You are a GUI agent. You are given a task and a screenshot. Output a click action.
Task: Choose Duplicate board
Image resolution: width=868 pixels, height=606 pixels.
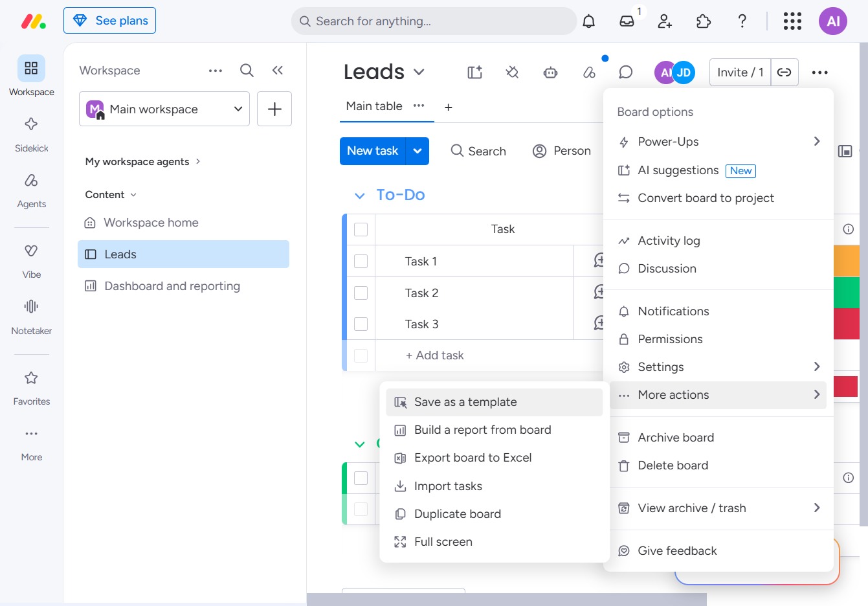[495, 514]
